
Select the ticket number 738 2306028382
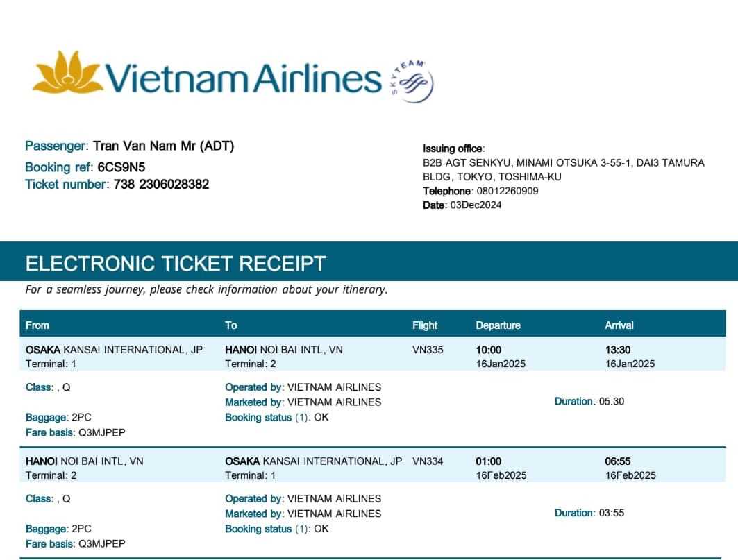coord(161,185)
